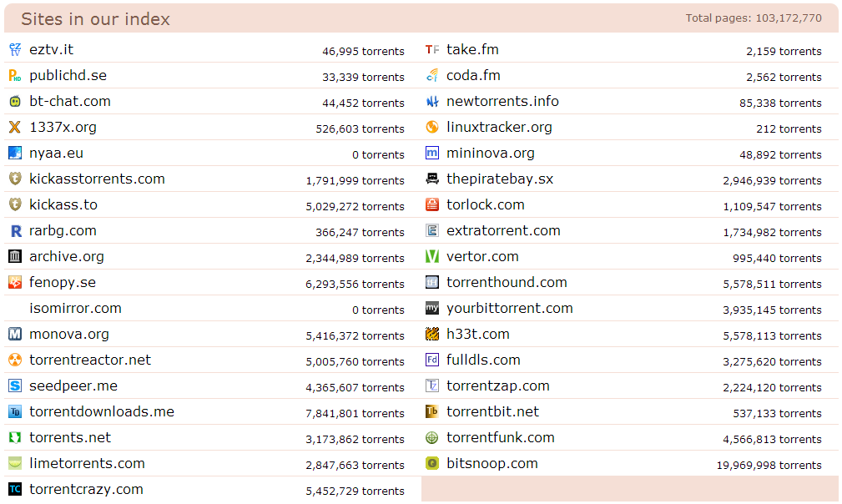Click the archive.org building icon

tap(15, 256)
